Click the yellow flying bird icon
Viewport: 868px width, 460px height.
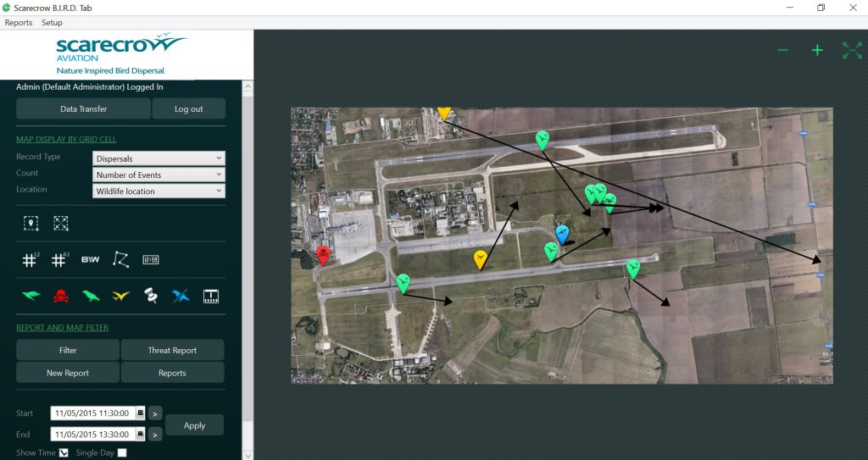click(120, 296)
